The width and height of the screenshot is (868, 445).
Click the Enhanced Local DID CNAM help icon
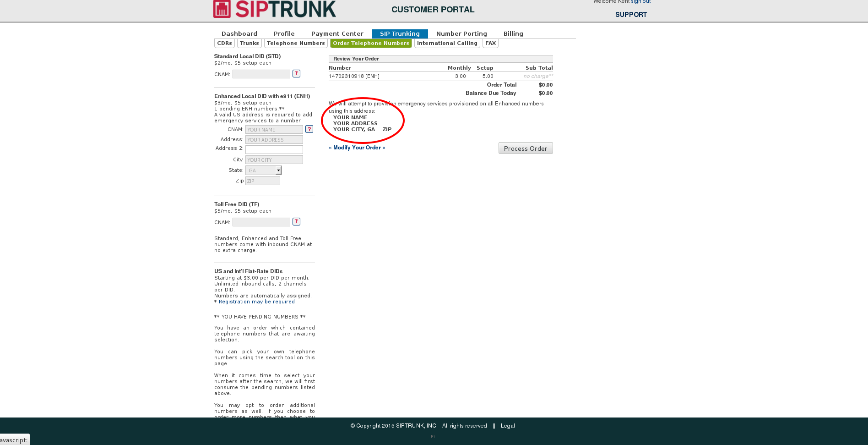click(309, 129)
